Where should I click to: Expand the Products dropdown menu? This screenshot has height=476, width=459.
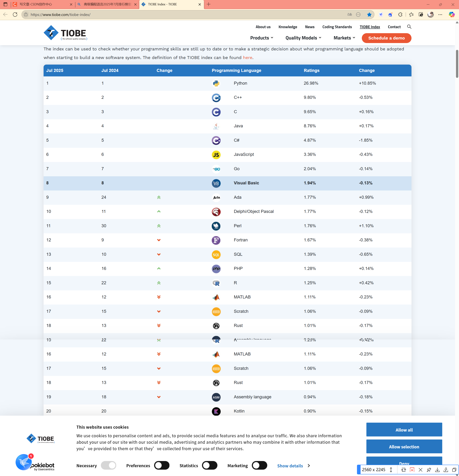(262, 38)
